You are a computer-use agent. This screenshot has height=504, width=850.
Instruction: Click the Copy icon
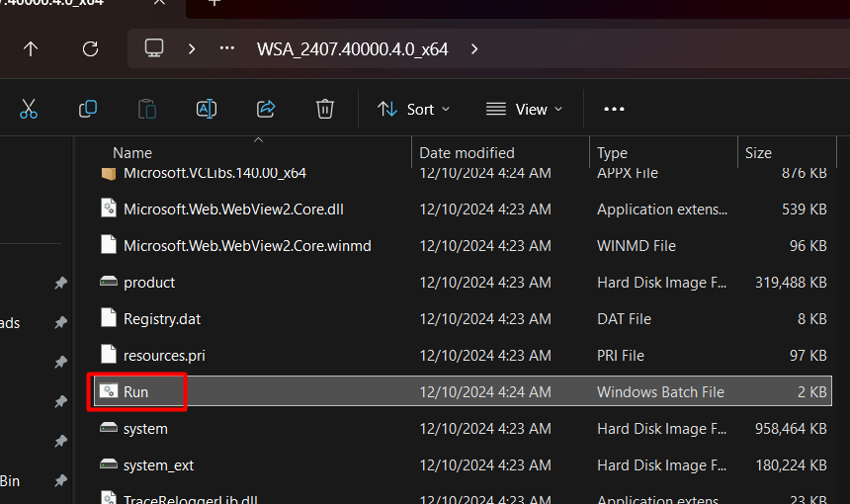[x=88, y=109]
